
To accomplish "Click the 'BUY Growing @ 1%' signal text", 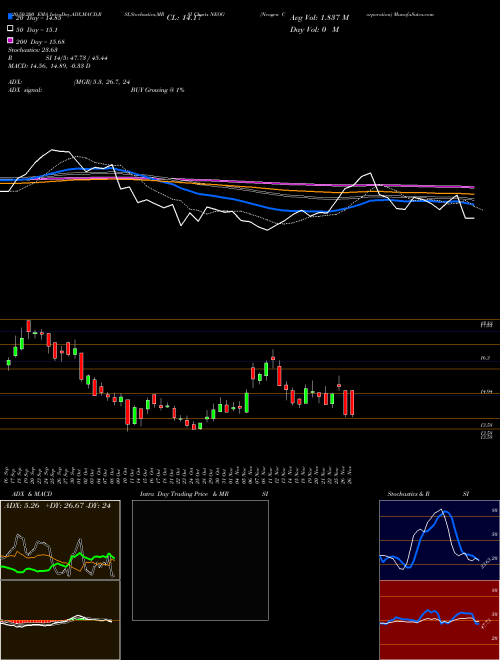I will click(x=157, y=90).
